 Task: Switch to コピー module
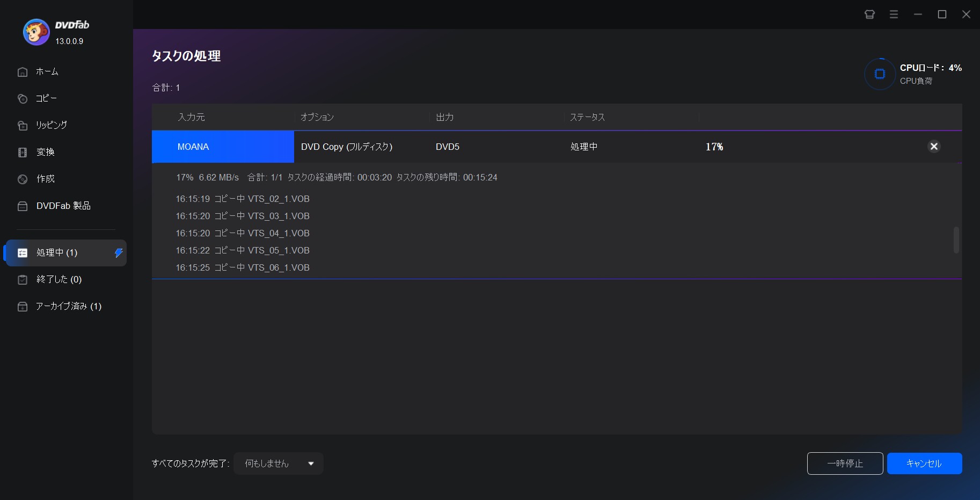[x=46, y=98]
